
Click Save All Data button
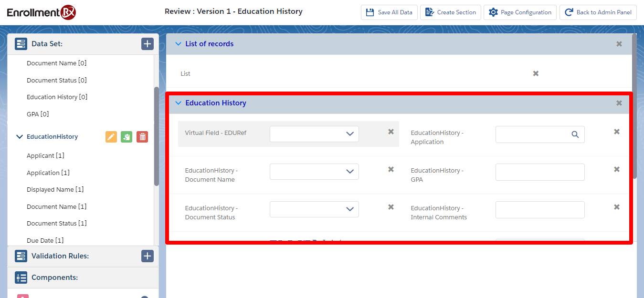pyautogui.click(x=389, y=12)
